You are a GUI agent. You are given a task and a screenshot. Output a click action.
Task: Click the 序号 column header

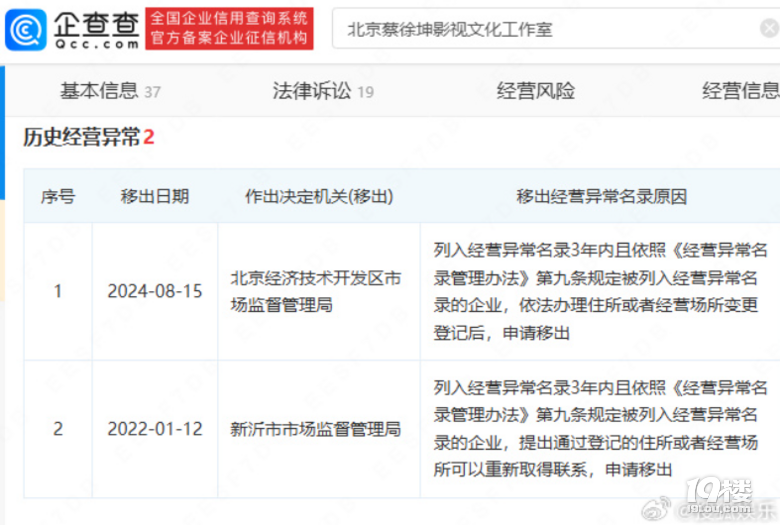[58, 197]
